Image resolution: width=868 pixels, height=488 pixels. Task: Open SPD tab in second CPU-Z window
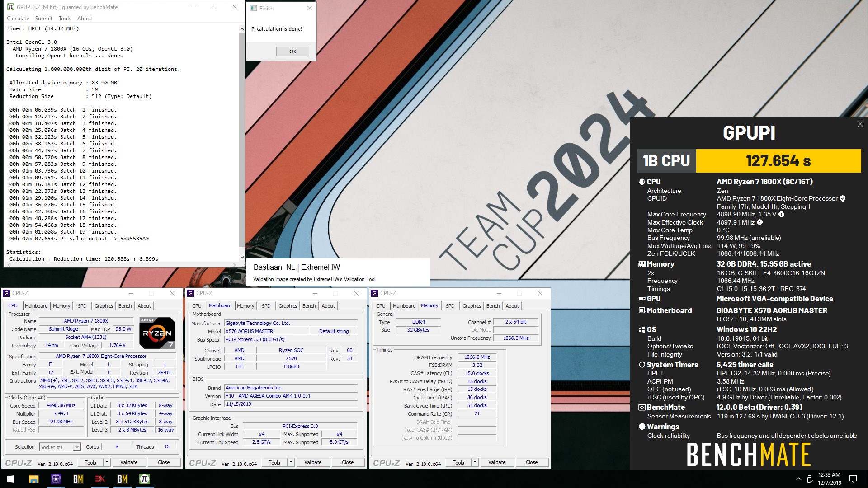pyautogui.click(x=266, y=306)
